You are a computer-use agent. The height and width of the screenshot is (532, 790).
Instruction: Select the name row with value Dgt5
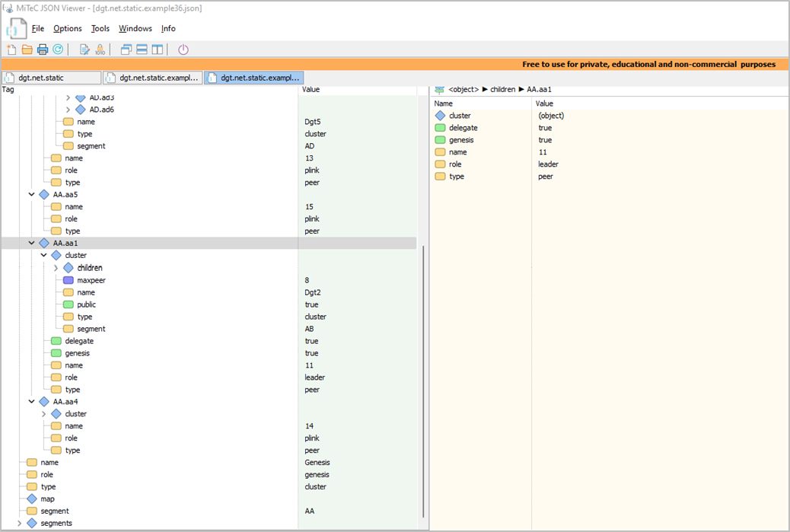click(x=209, y=122)
